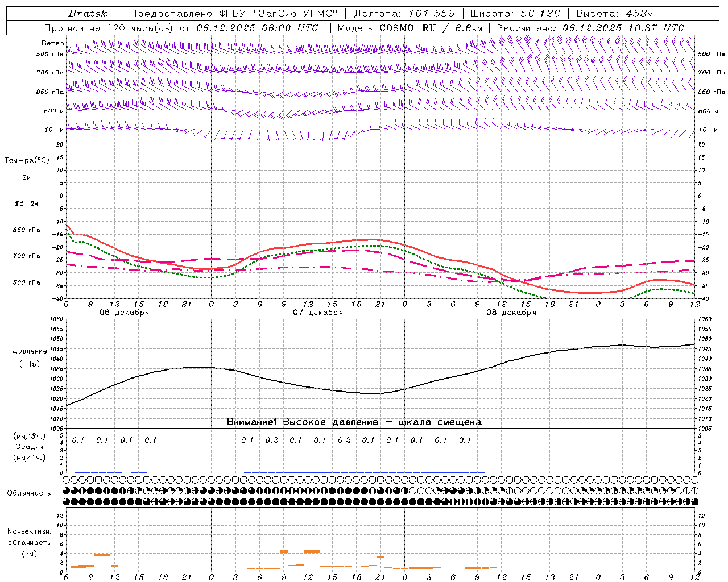Click the "Высота: 453м" header value
Viewport: 728px width, 582px height.
[614, 14]
